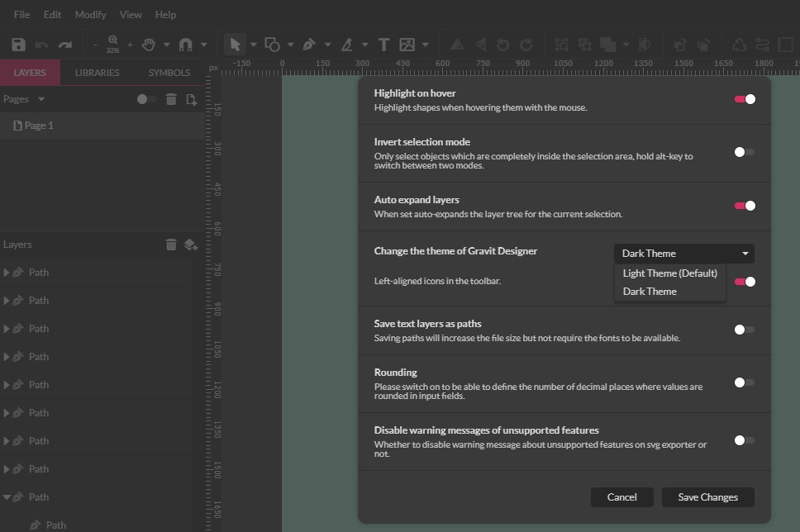
Task: Click the Save Changes button
Action: tap(707, 496)
